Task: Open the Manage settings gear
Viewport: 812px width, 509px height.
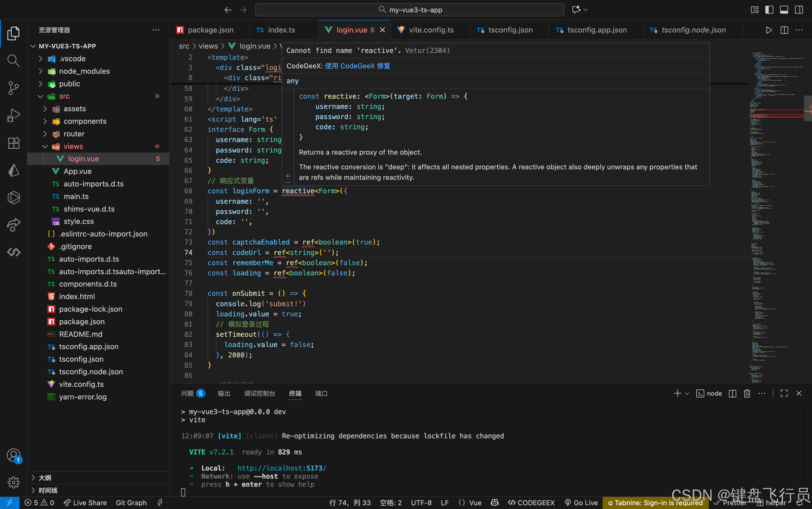Action: (x=14, y=482)
